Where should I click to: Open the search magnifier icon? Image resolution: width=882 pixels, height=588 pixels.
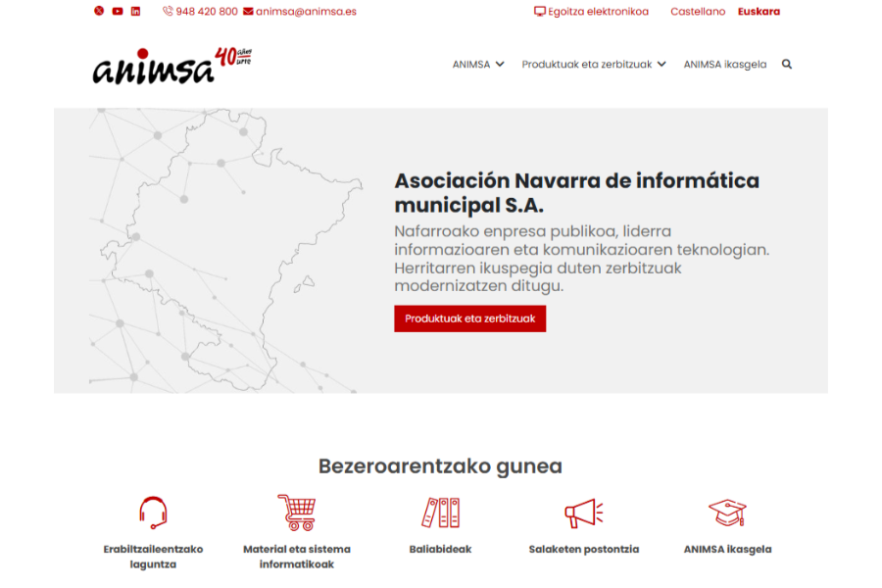[786, 64]
